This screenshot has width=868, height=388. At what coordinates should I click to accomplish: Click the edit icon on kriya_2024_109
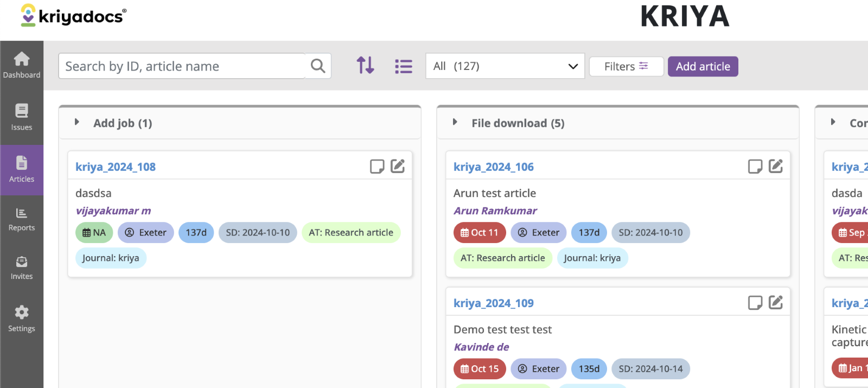pos(776,302)
